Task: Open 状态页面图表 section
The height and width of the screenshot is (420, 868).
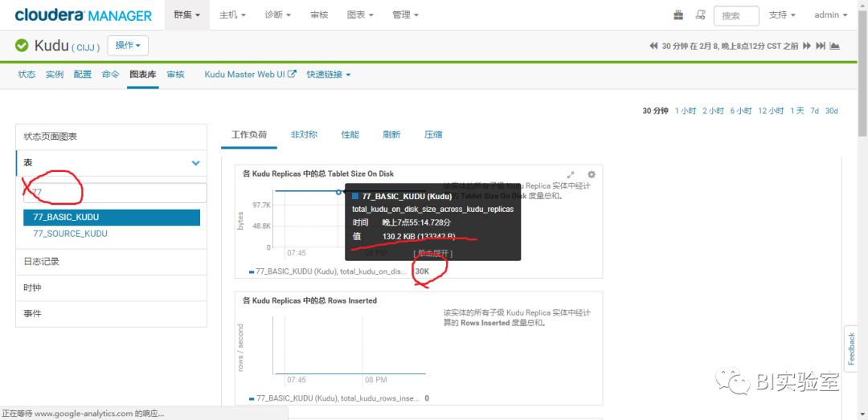Action: click(x=111, y=137)
